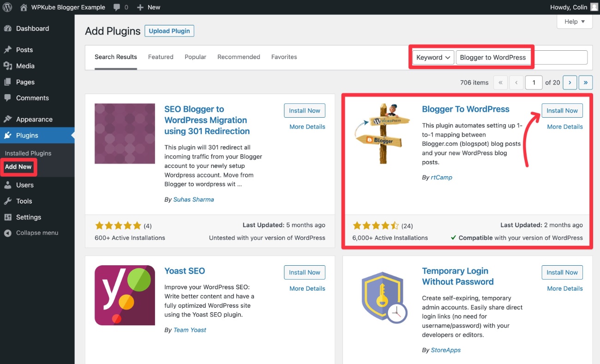Click the home icon beside WPKube Blogger Example
The image size is (600, 364).
24,7
